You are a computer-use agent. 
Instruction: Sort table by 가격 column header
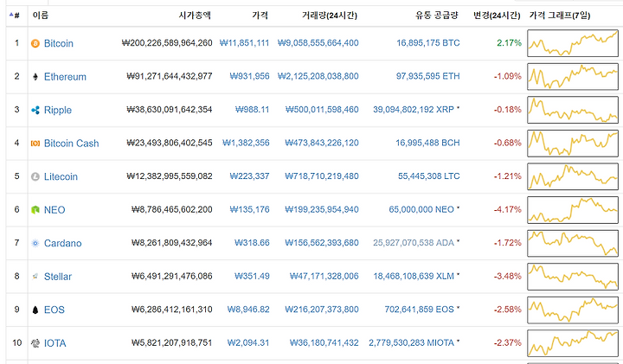point(260,16)
